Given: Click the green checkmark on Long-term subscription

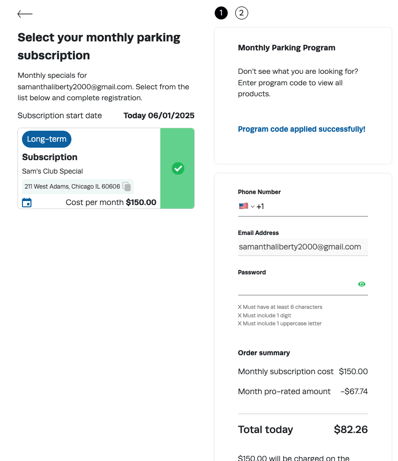Looking at the screenshot, I should pyautogui.click(x=178, y=168).
